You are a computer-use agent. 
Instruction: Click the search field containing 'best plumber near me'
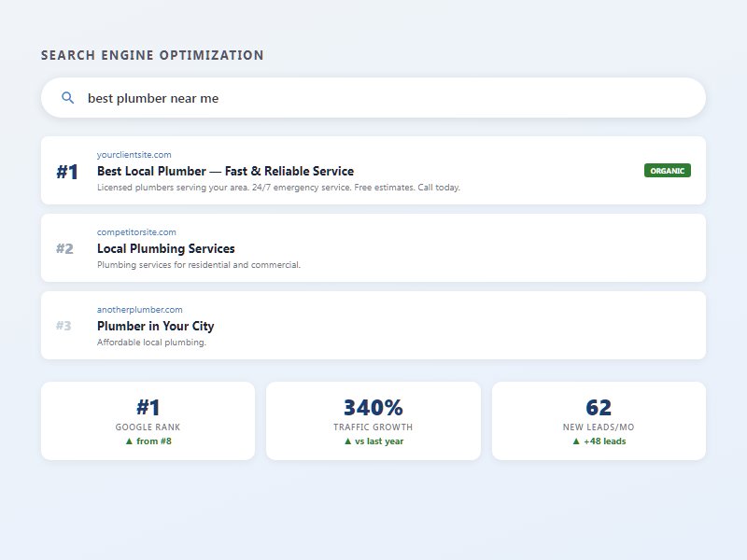coord(373,98)
